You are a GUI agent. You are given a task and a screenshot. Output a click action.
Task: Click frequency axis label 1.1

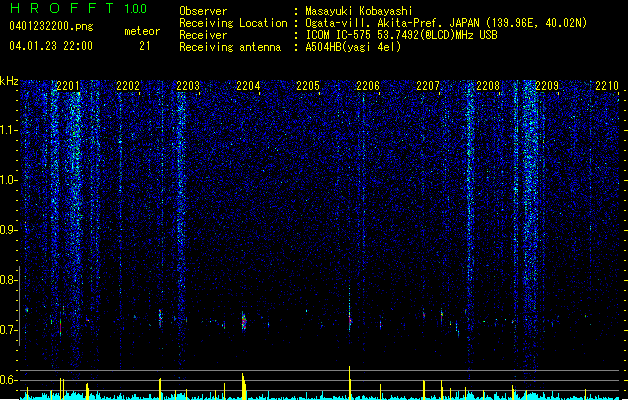(8, 130)
